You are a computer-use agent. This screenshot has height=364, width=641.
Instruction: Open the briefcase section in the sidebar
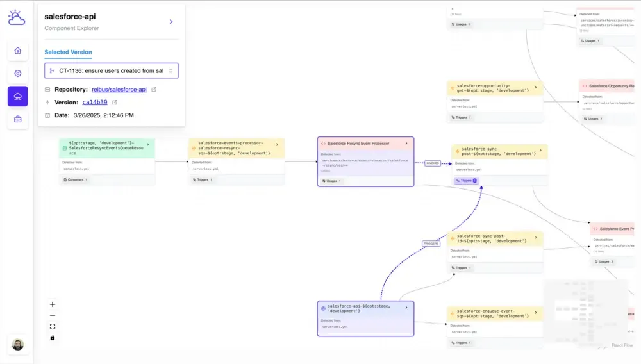pos(17,119)
